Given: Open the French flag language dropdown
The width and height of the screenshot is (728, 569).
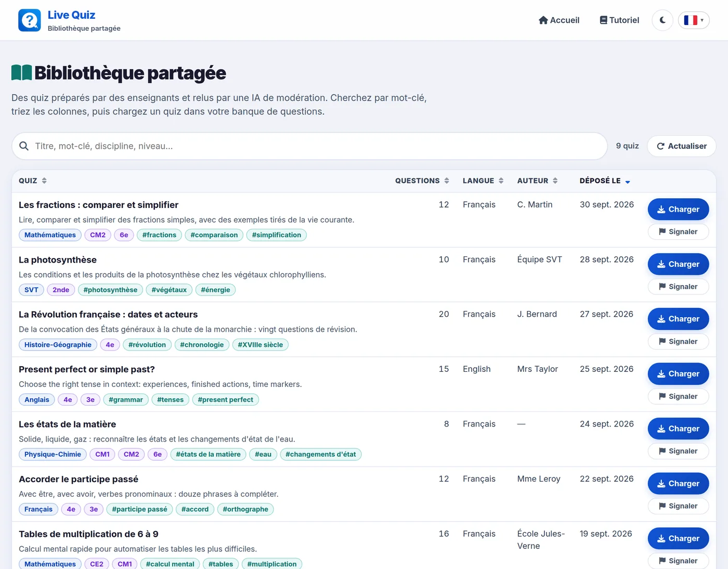Looking at the screenshot, I should click(x=694, y=20).
